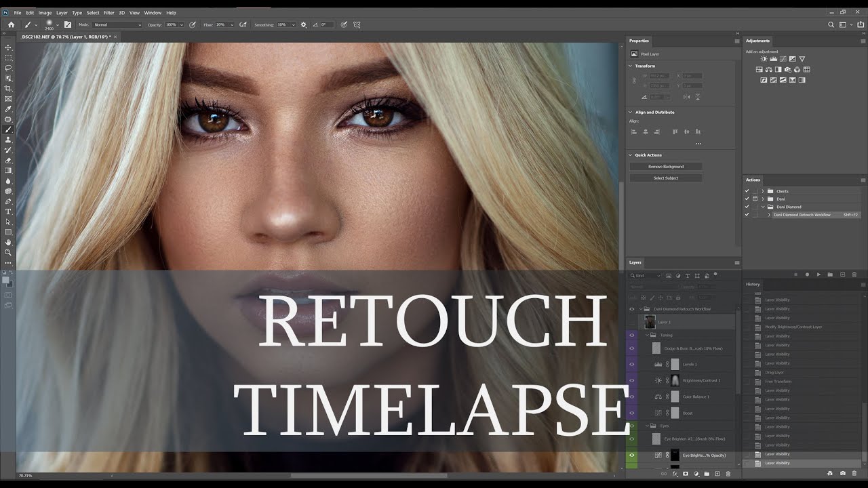
Task: Open the search icon at top right
Action: 831,24
